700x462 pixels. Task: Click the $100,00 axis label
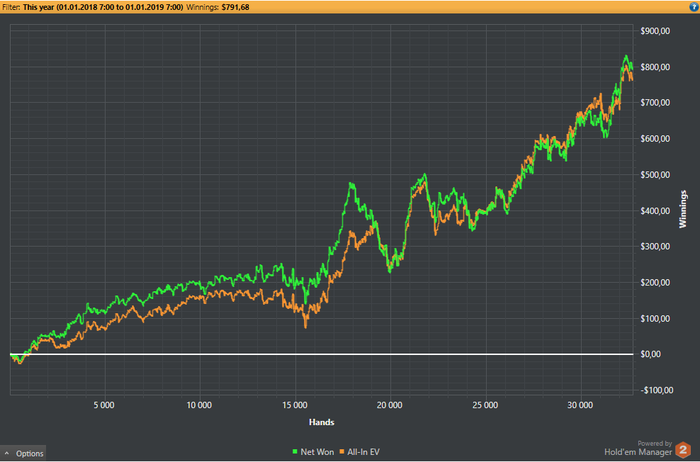655,319
